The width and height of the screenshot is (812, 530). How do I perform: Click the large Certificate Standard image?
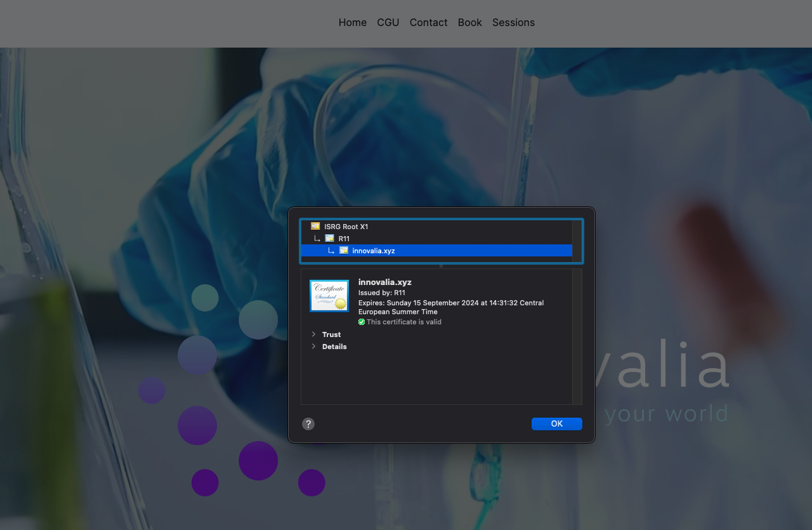pos(329,296)
